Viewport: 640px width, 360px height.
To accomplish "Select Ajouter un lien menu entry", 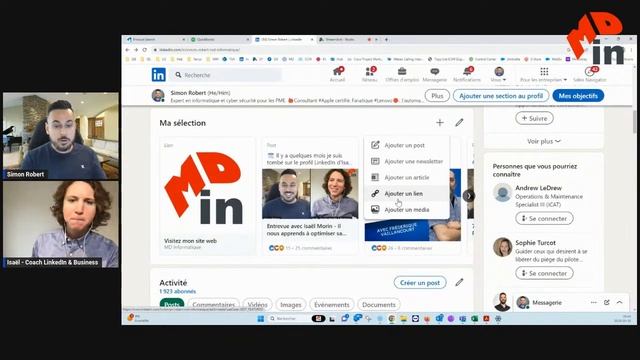I will pyautogui.click(x=407, y=193).
